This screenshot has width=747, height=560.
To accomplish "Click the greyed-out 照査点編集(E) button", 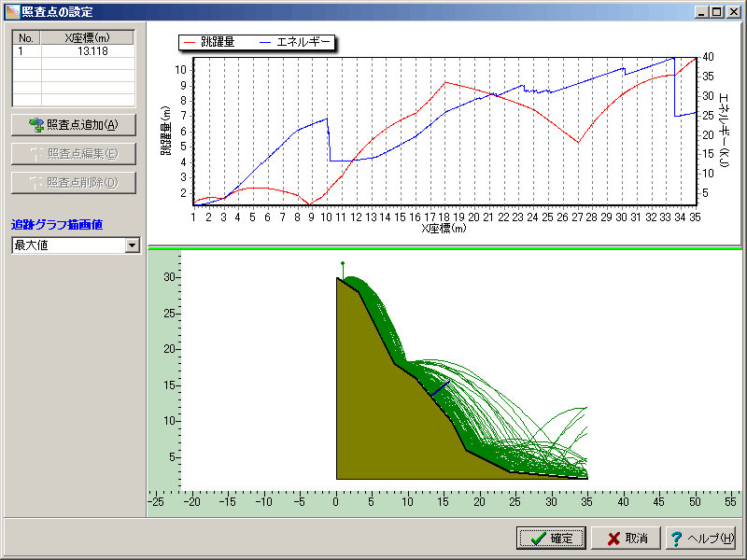I will pos(74,154).
